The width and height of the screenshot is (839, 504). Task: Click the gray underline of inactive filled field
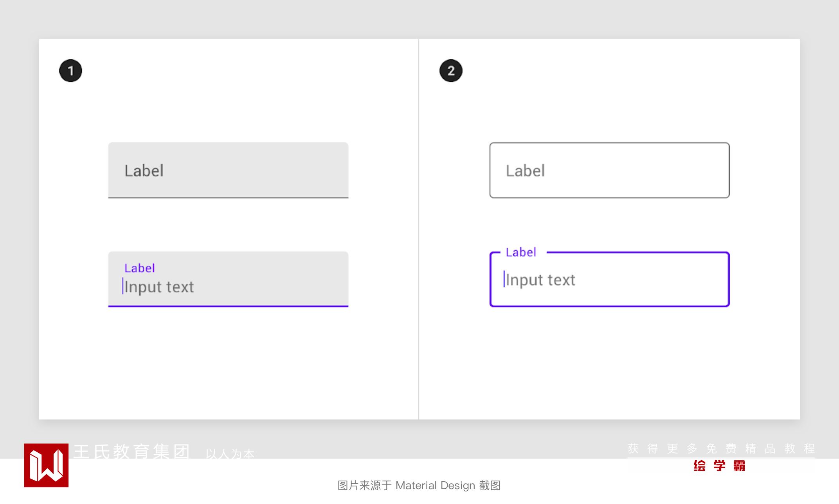tap(228, 198)
